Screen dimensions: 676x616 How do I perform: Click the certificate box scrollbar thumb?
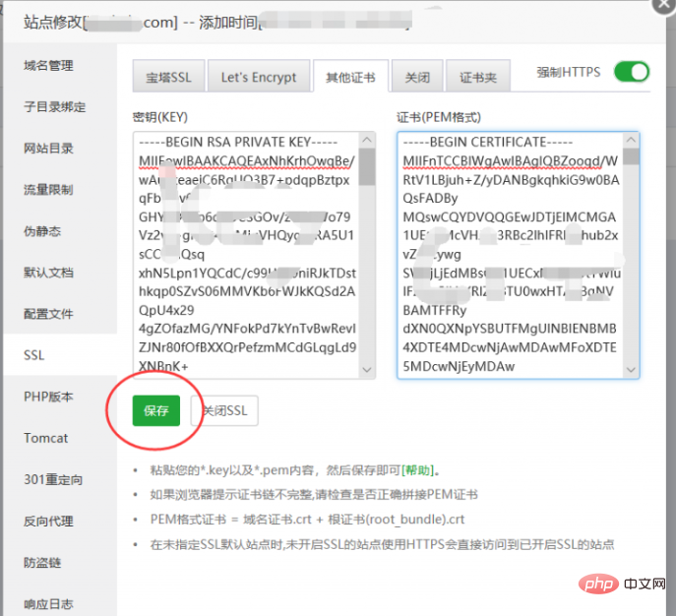pyautogui.click(x=631, y=156)
